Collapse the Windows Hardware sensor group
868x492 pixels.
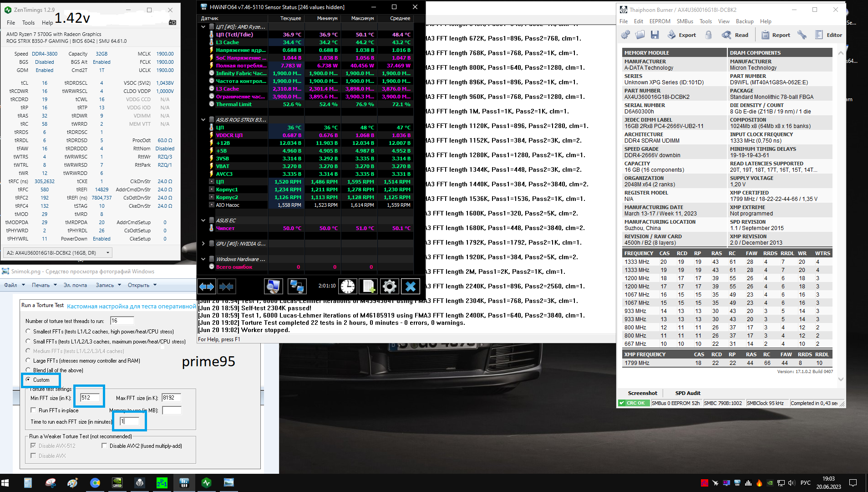tap(203, 259)
